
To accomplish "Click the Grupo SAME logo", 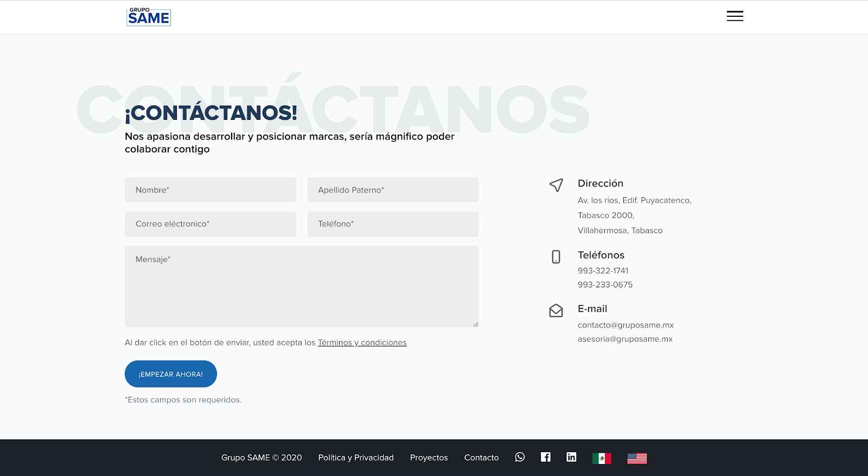I will tap(149, 17).
